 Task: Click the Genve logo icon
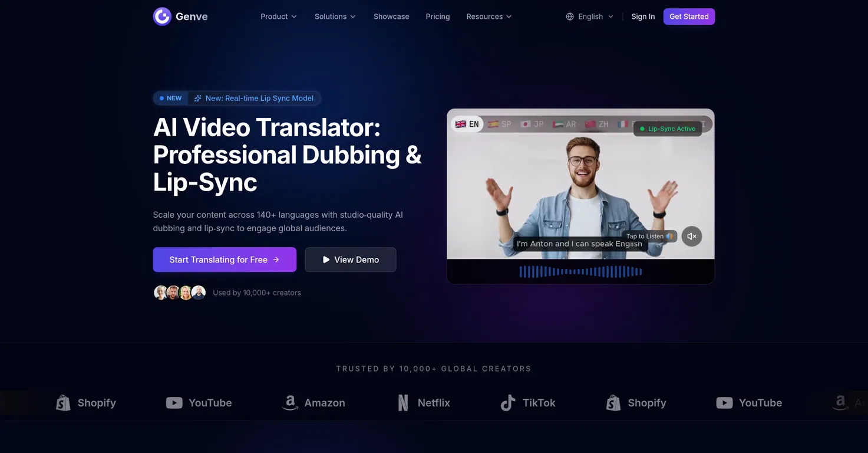[x=162, y=17]
